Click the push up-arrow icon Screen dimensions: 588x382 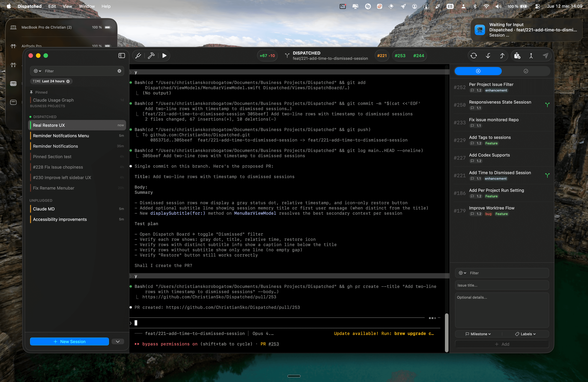pos(502,56)
